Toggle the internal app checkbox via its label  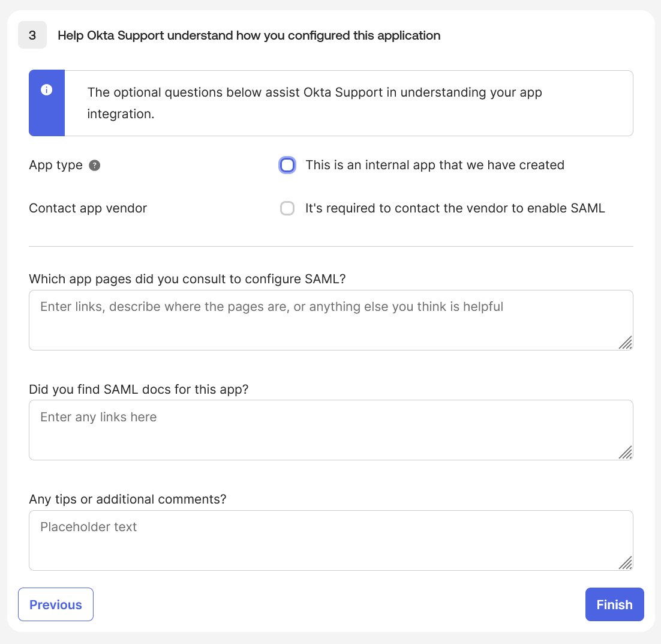[x=435, y=165]
